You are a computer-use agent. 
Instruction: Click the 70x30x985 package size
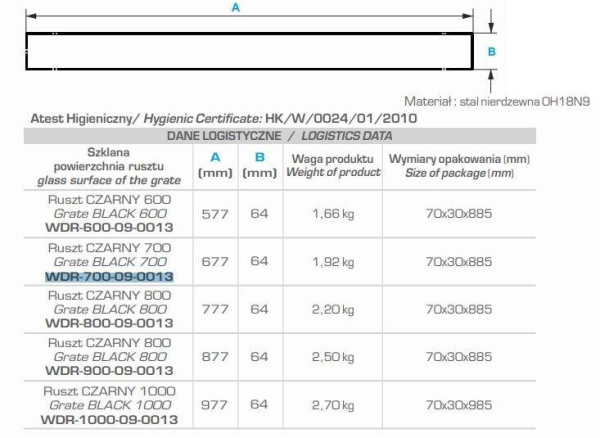(459, 404)
